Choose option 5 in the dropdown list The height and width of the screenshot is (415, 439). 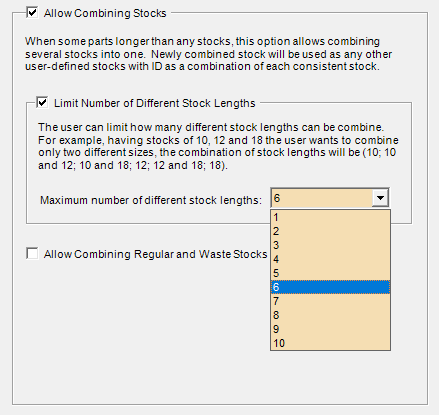(x=330, y=273)
